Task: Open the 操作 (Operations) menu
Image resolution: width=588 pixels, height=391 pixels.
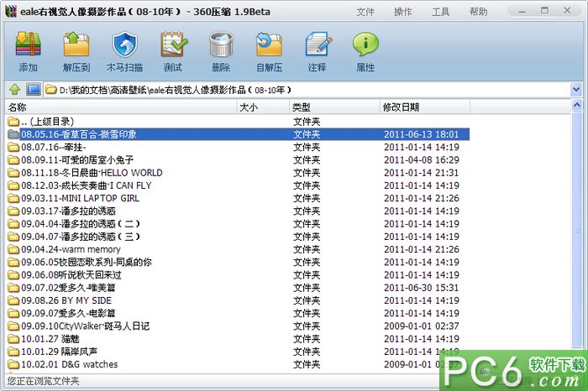Action: (402, 12)
